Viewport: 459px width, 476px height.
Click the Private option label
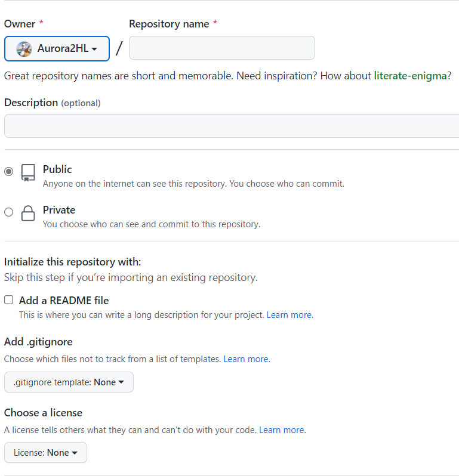59,210
